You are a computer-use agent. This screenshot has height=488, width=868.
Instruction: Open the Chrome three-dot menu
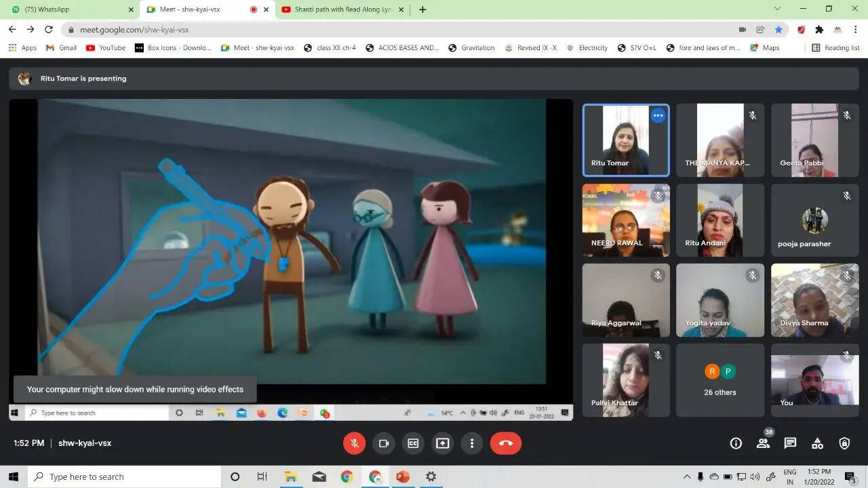coord(857,30)
